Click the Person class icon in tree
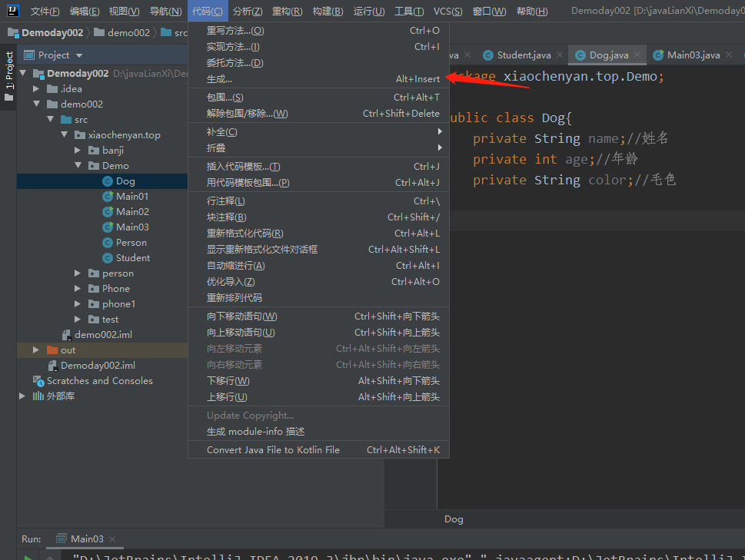Viewport: 745px width, 560px height. 108,243
